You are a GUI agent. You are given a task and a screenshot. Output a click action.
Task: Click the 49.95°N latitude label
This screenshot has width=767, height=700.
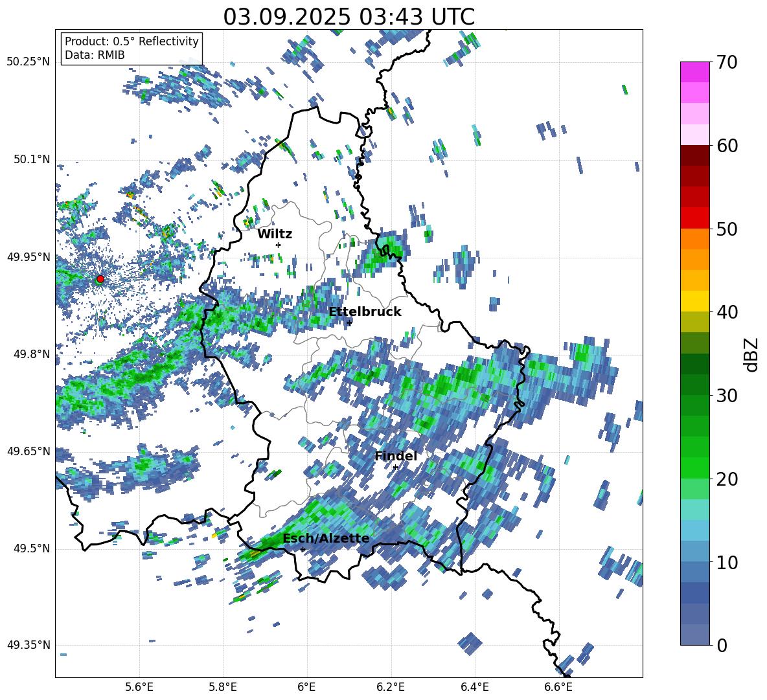29,256
